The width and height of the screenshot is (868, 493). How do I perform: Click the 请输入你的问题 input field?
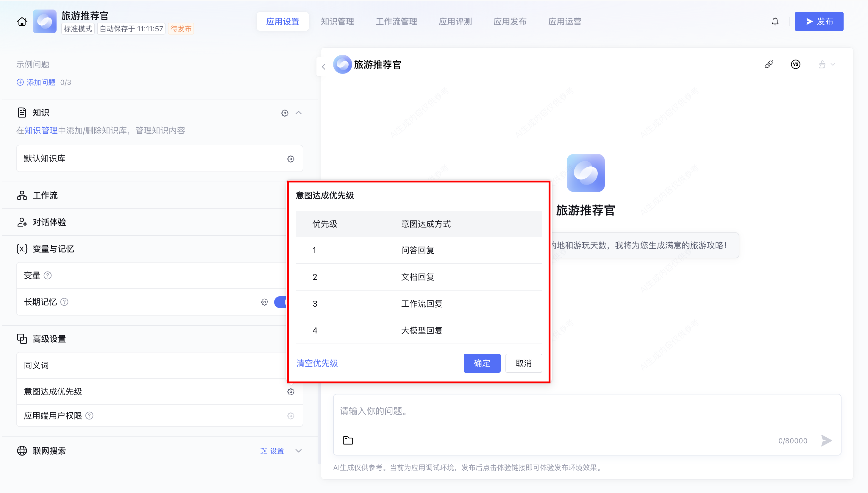542,411
